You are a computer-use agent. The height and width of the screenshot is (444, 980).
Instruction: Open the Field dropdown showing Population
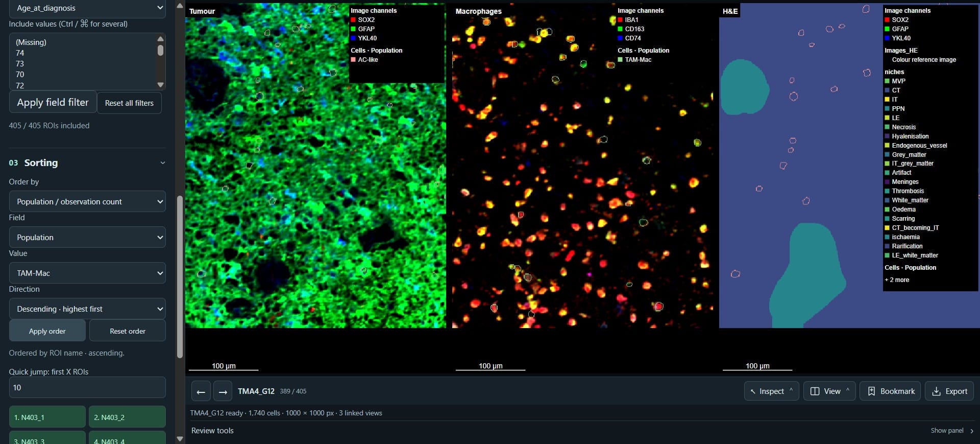pyautogui.click(x=87, y=237)
